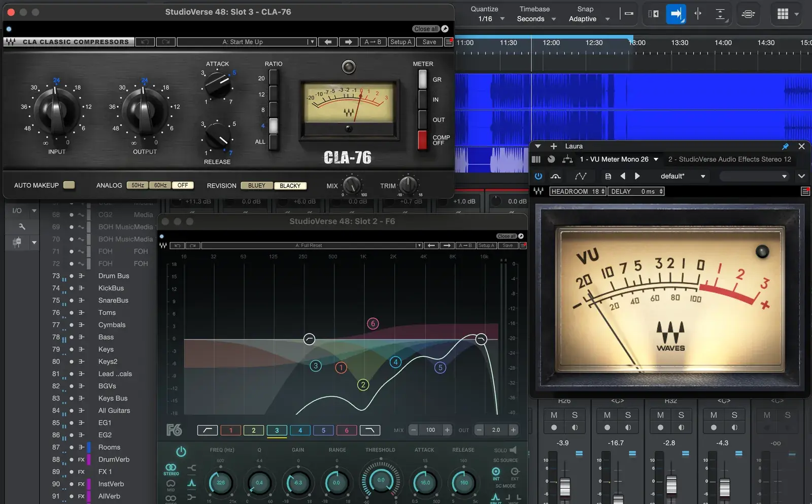Adjust the CLA-76 MIX knob

tap(352, 185)
